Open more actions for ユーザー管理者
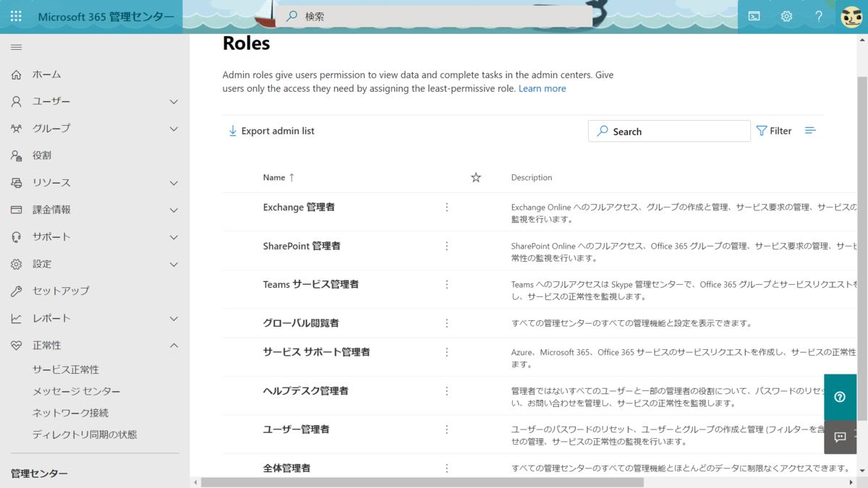The image size is (868, 488). click(x=446, y=429)
